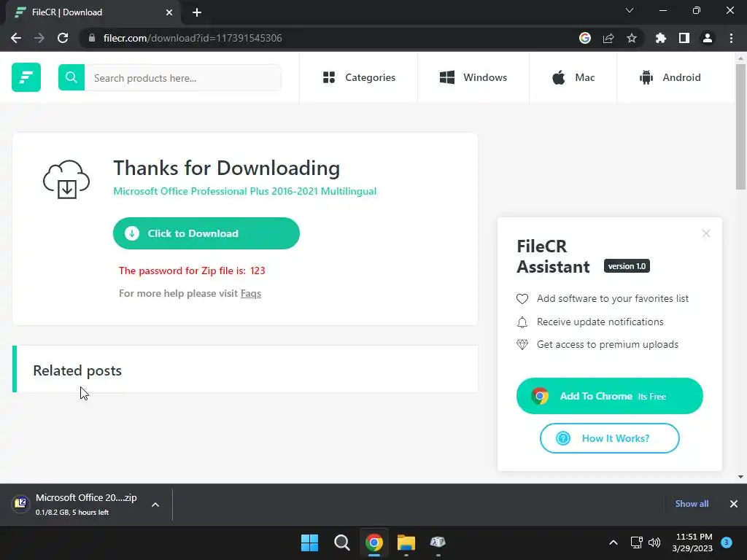
Task: Click the Google icon in address bar
Action: click(585, 38)
